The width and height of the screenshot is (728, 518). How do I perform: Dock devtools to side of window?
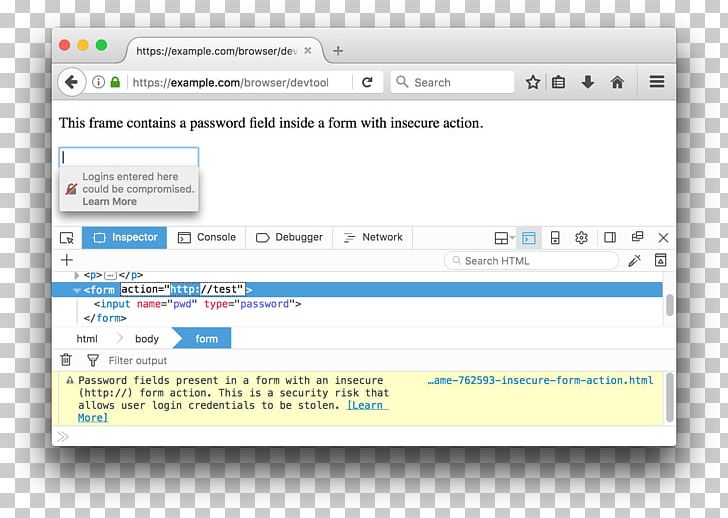pyautogui.click(x=610, y=238)
